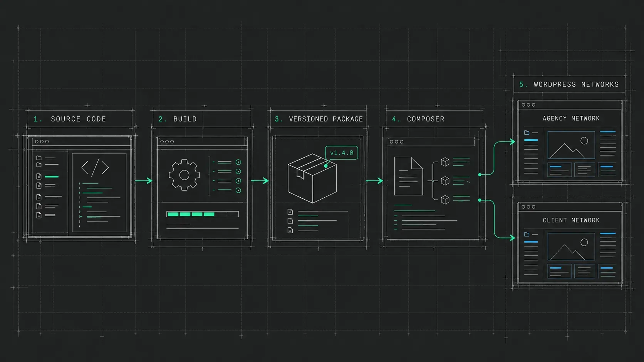The image size is (644, 362).
Task: Click the folder icon in Client Network sidebar
Action: pyautogui.click(x=527, y=234)
